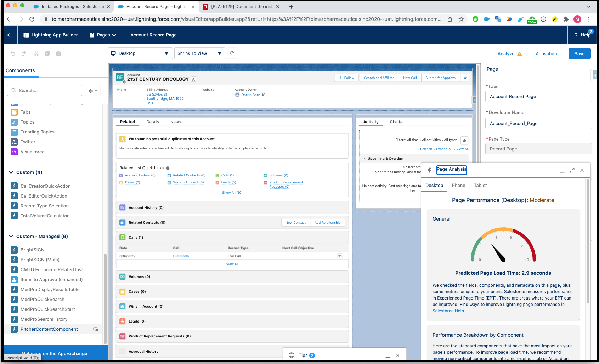This screenshot has width=599, height=364.
Task: Collapse the Custom (4) components section
Action: pyautogui.click(x=11, y=172)
